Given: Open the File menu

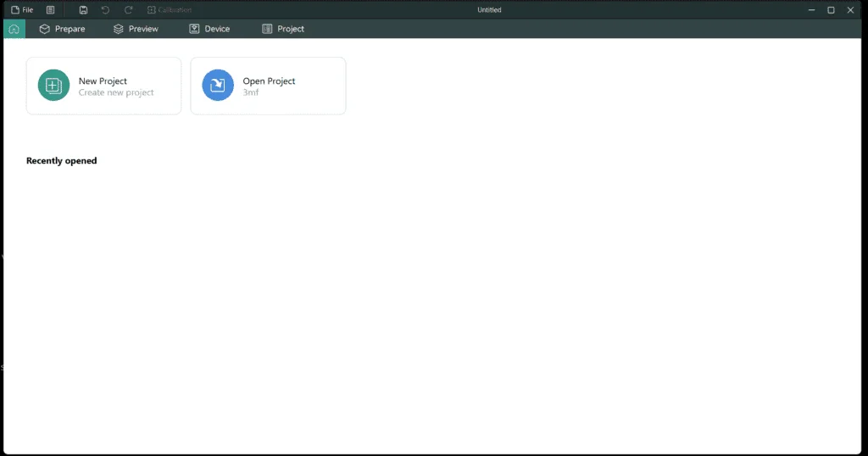Looking at the screenshot, I should point(22,10).
